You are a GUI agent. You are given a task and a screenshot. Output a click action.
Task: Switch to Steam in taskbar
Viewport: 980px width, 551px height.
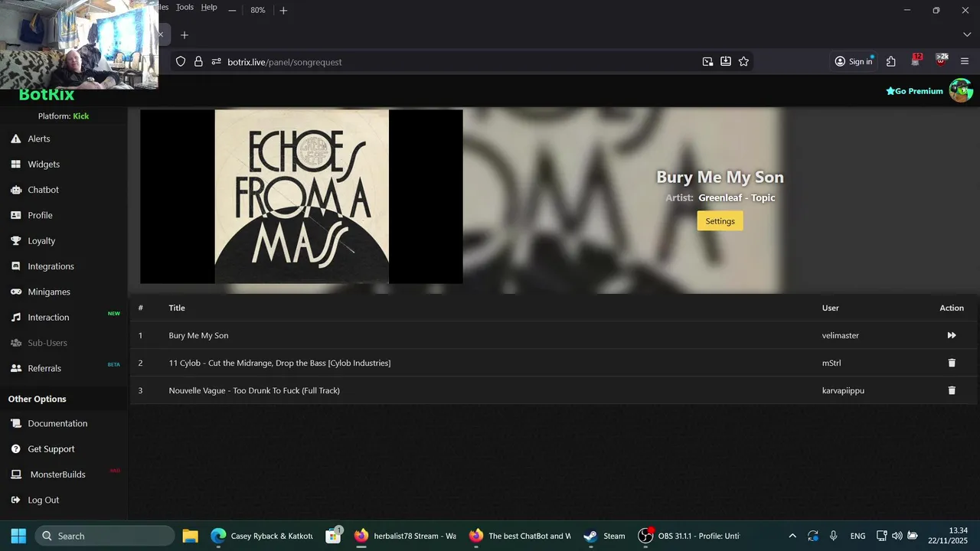(605, 536)
